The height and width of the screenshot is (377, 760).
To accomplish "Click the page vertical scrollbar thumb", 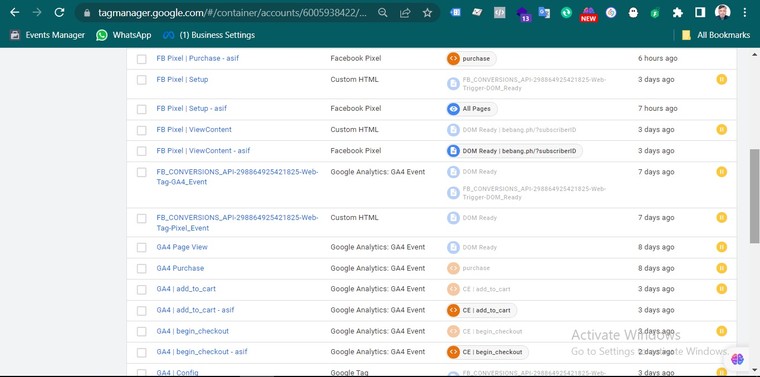I will (x=754, y=196).
